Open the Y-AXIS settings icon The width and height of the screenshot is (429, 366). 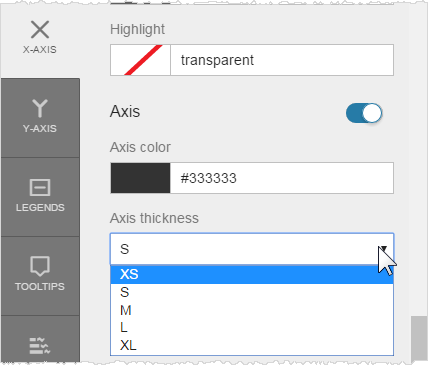click(x=40, y=108)
